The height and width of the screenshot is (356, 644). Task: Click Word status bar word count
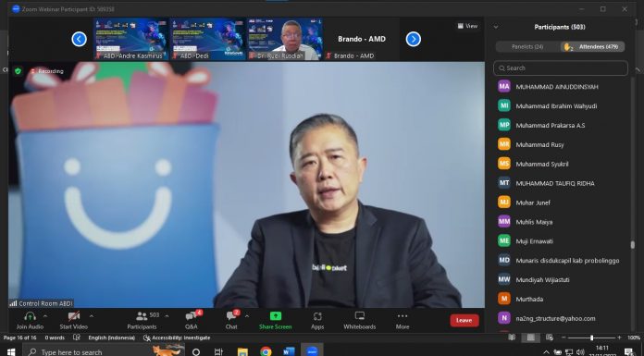pos(55,338)
